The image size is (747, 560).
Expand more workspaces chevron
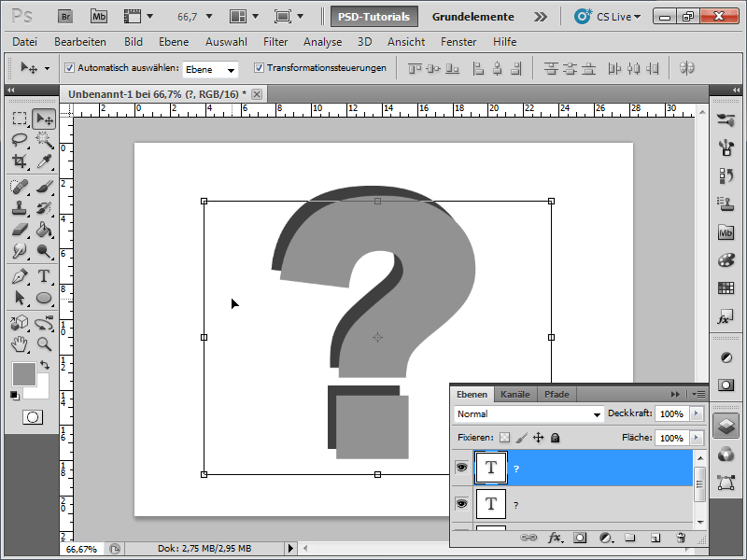pyautogui.click(x=541, y=17)
